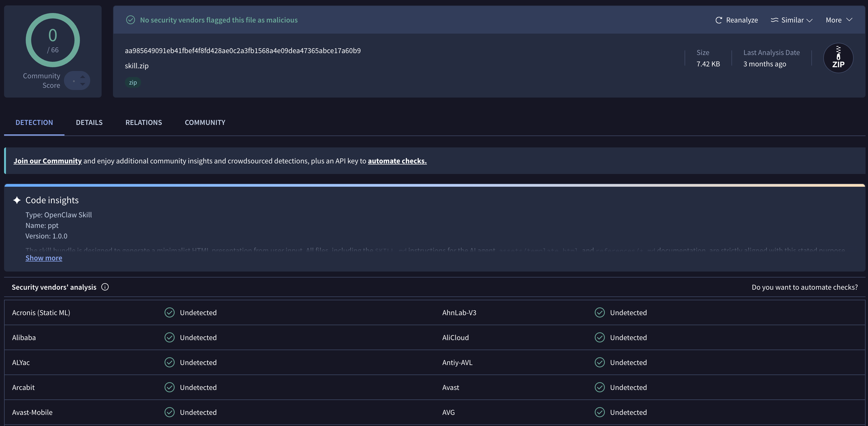Click the Code insights sparkle icon
868x426 pixels.
point(17,200)
